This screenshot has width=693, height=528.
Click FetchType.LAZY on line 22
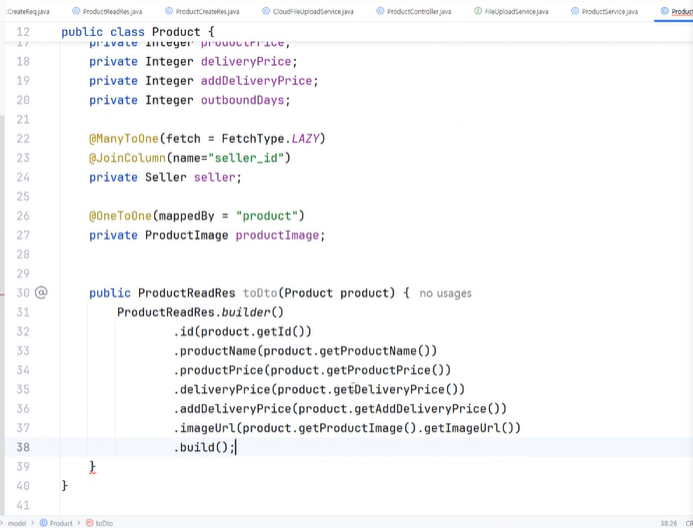(270, 139)
